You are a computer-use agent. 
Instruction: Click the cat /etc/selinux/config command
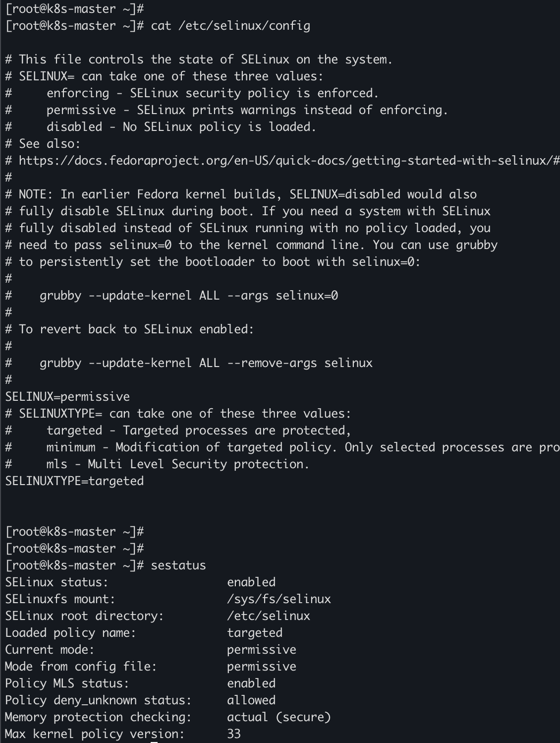coord(230,26)
